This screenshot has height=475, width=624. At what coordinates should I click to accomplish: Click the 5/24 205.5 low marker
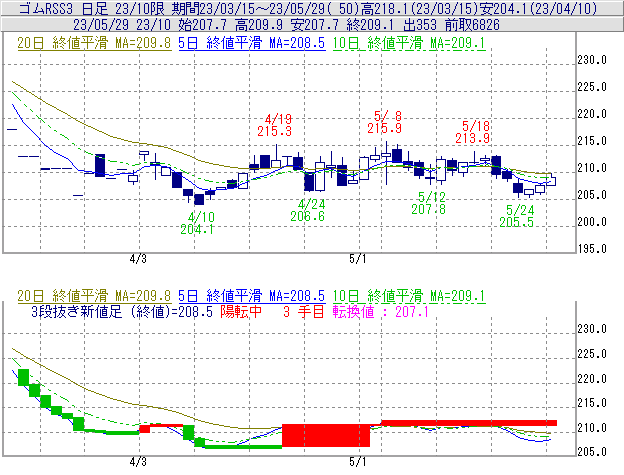(517, 216)
